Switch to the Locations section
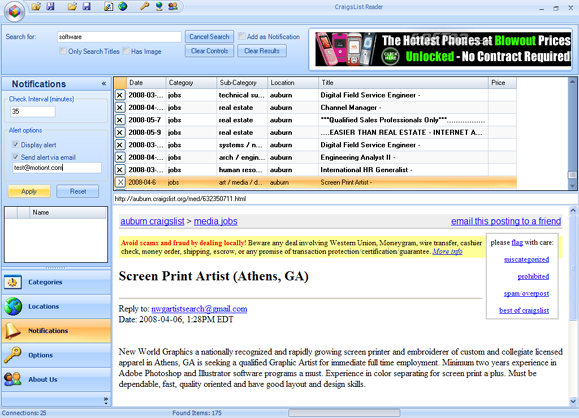Screen dimensions: 579x418 click(x=56, y=306)
